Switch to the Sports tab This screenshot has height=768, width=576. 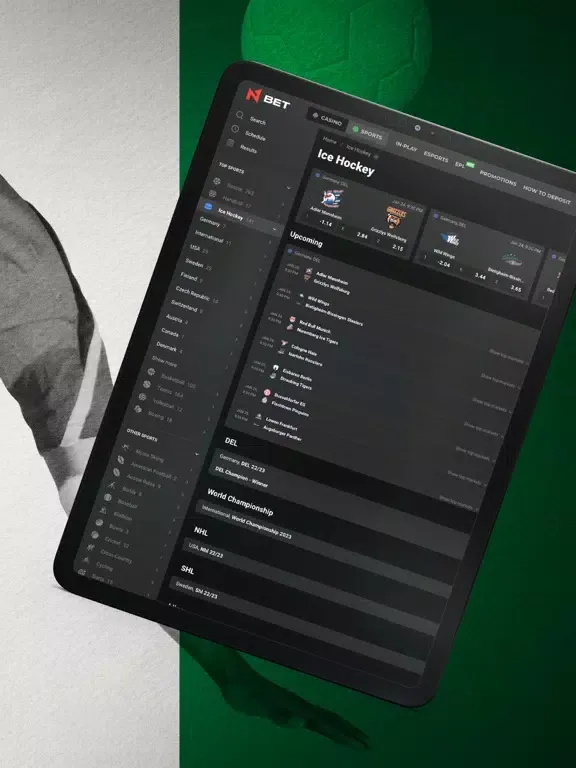tap(367, 132)
